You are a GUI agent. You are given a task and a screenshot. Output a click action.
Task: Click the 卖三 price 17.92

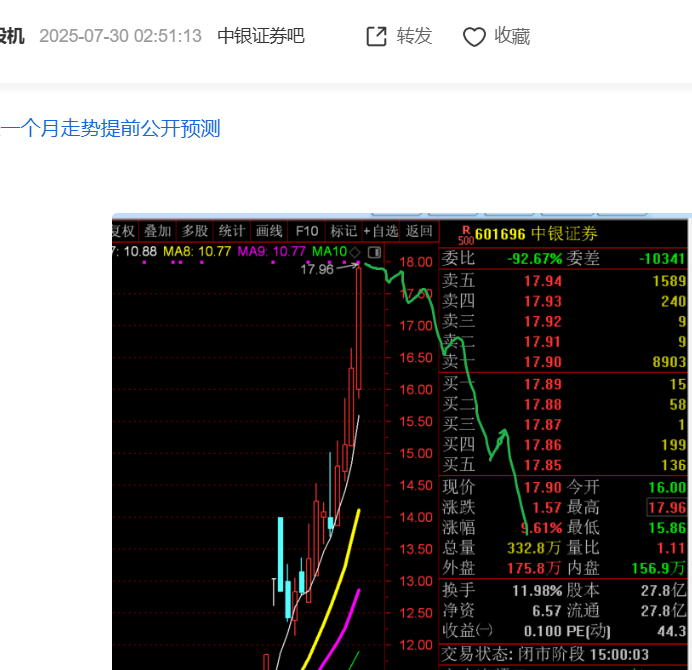(543, 322)
